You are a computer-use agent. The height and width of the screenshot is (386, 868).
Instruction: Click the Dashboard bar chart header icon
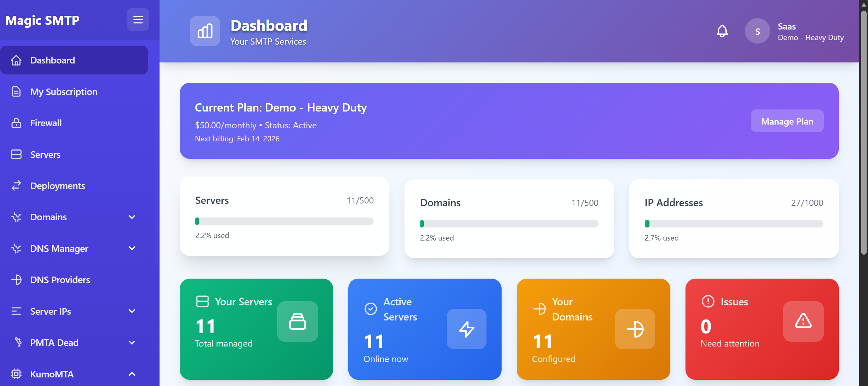point(205,31)
